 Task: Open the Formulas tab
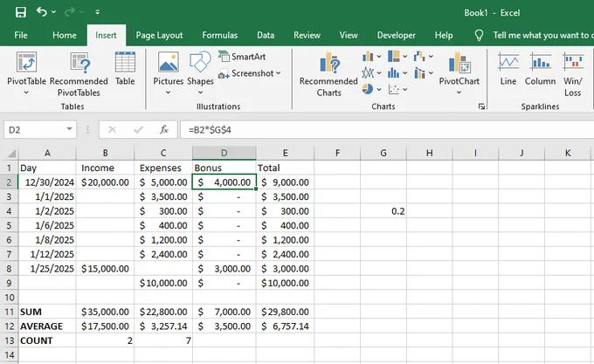pyautogui.click(x=220, y=35)
